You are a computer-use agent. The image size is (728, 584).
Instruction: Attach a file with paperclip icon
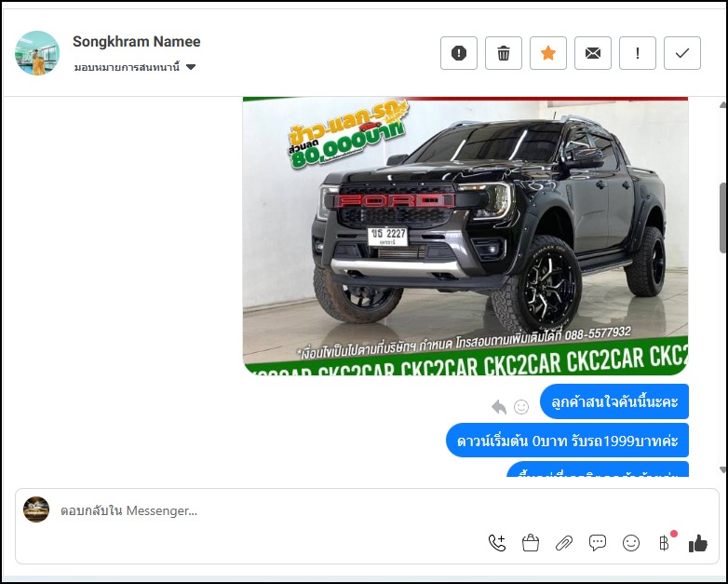(x=564, y=543)
